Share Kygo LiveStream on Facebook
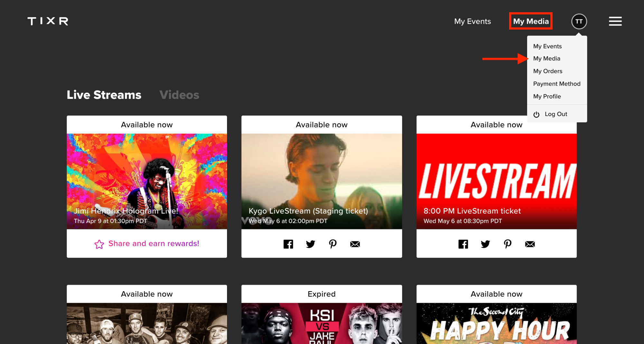The width and height of the screenshot is (644, 344). [288, 244]
